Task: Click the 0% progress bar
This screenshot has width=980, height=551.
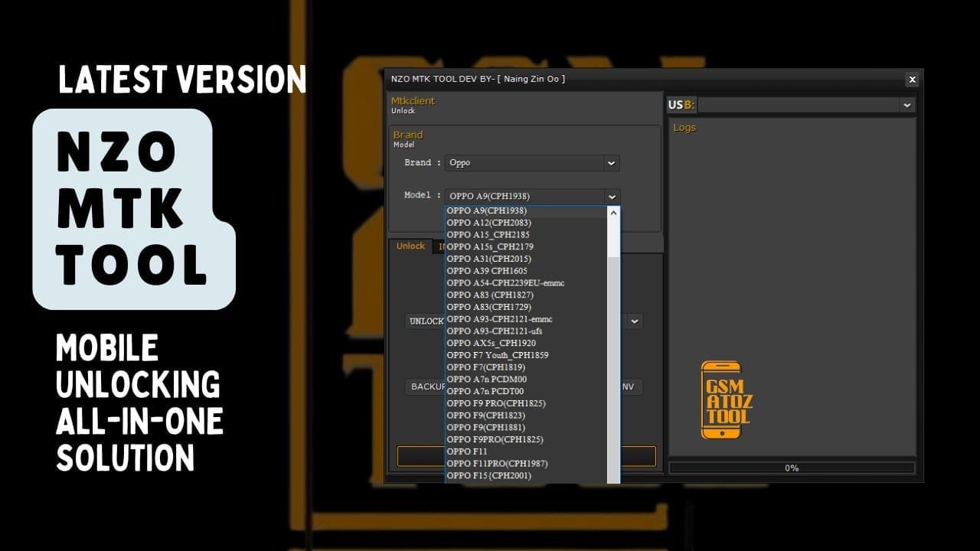Action: pyautogui.click(x=792, y=468)
